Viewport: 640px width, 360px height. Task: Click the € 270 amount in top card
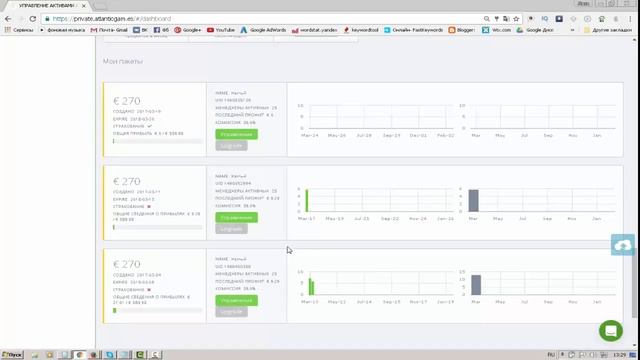[x=127, y=101]
